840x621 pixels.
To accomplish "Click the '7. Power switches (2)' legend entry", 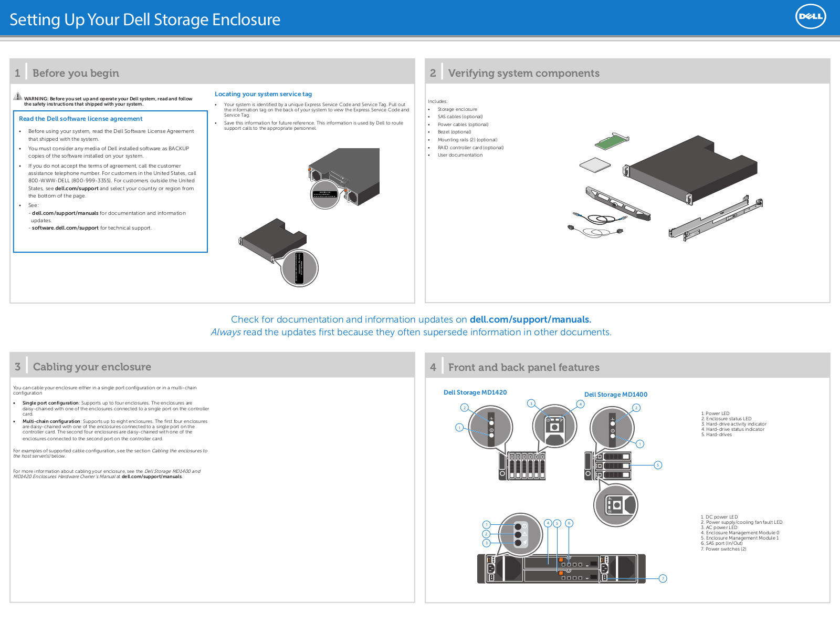I will click(x=723, y=549).
